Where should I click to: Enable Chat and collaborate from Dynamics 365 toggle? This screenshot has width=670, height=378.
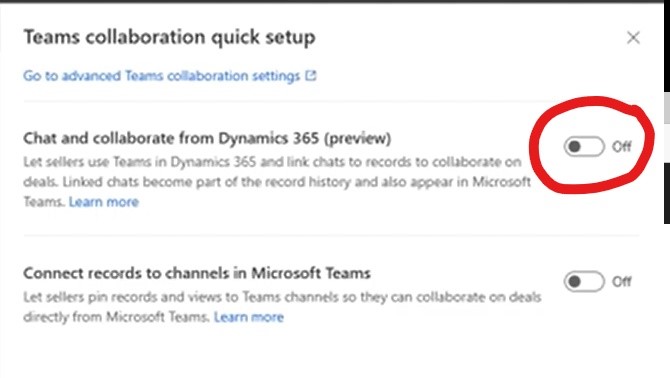pos(584,147)
